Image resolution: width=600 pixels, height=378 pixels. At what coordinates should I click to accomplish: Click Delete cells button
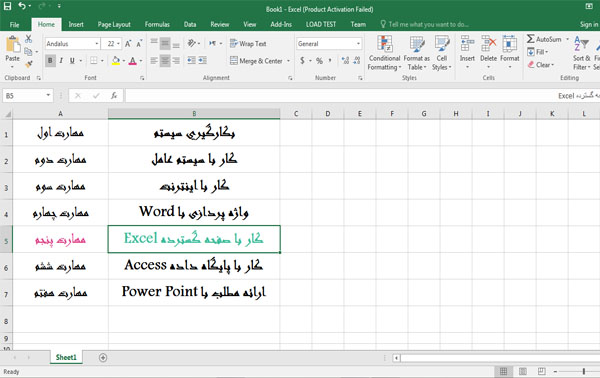pos(488,53)
